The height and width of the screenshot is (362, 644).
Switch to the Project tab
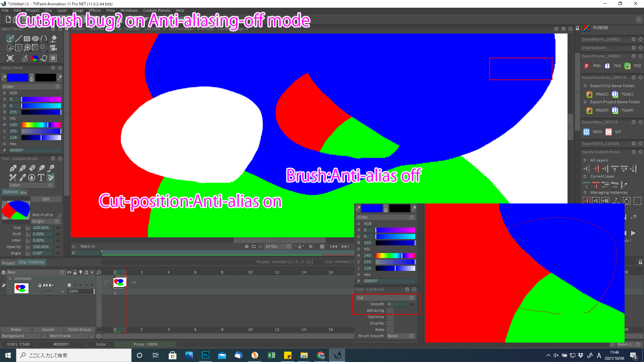pyautogui.click(x=8, y=262)
